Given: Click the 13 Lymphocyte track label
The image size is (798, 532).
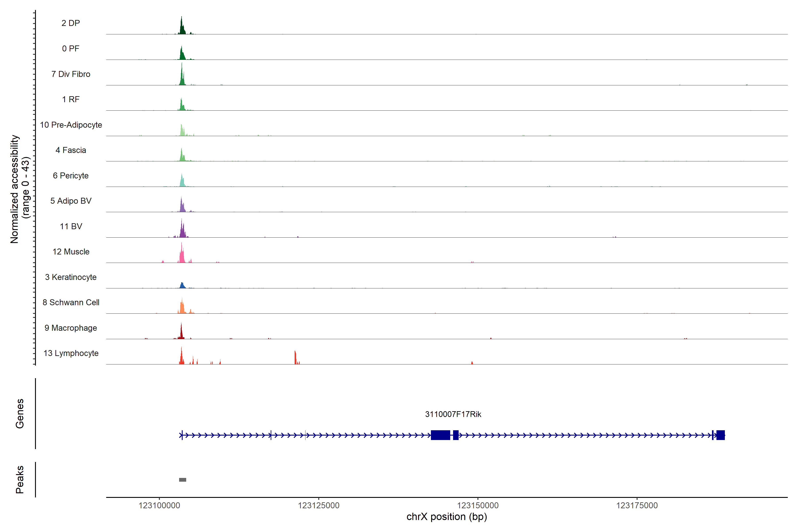Looking at the screenshot, I should 71,353.
